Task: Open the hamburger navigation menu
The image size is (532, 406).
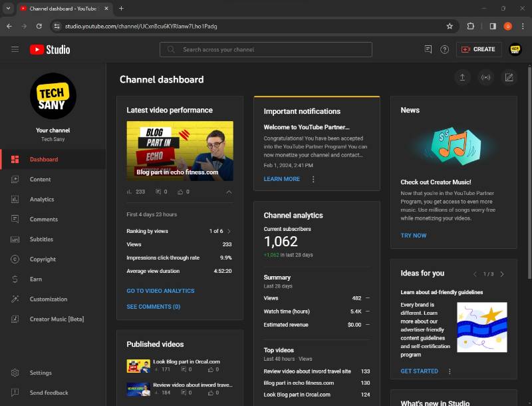Action: coord(15,49)
